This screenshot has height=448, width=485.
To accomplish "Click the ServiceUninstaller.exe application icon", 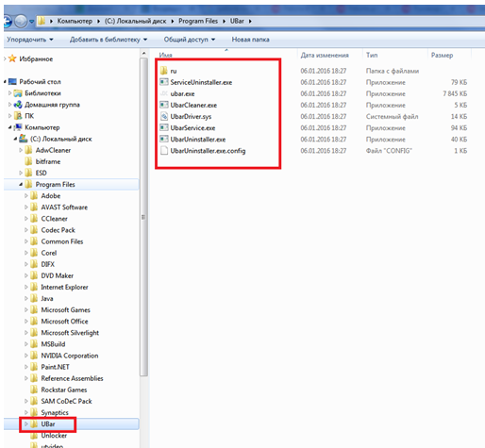I will (x=163, y=82).
